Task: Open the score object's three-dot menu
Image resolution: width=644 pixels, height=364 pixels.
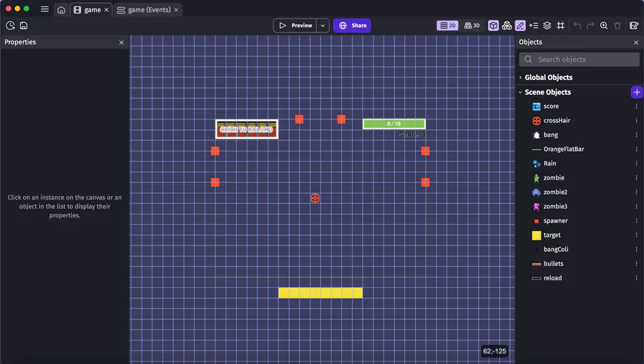Action: tap(636, 107)
